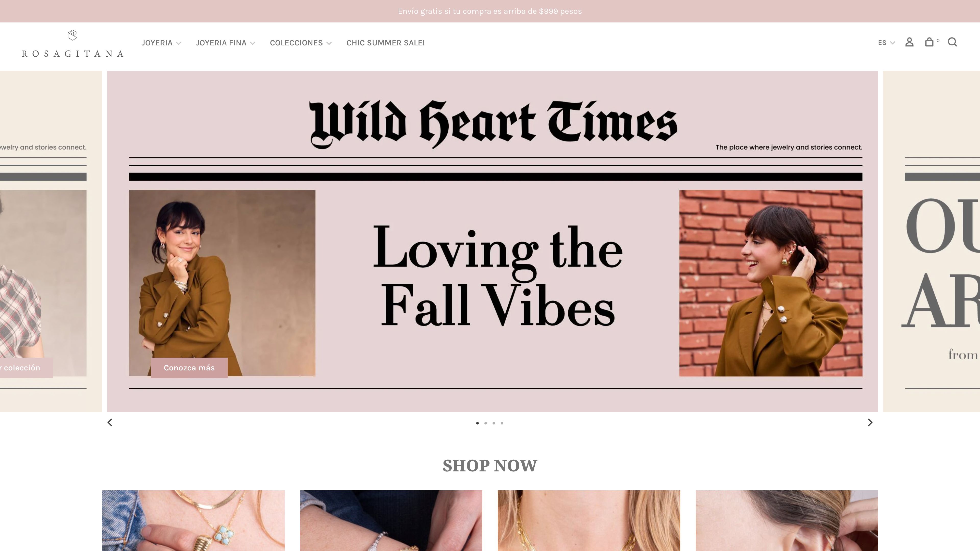
Task: Open the ES language selector
Action: click(886, 43)
